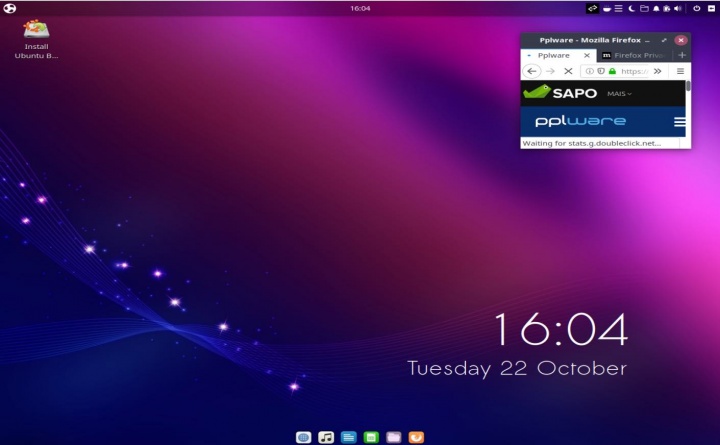Toggle the caffeine cup icon in panel

[606, 8]
